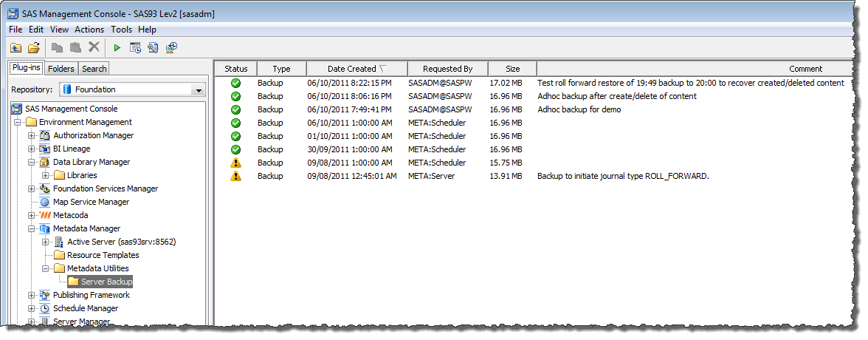The width and height of the screenshot is (868, 340).
Task: Click green status icon of 8:22:15 PM backup
Action: (236, 83)
